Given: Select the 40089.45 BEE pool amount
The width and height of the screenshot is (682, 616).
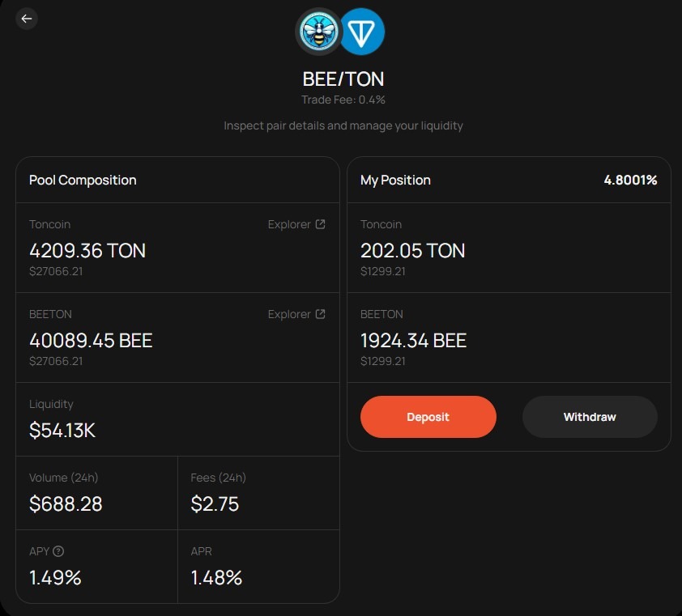Looking at the screenshot, I should tap(91, 341).
